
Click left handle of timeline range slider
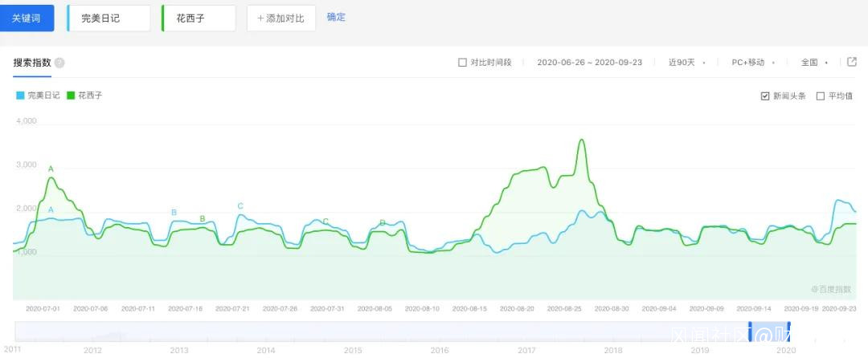[x=751, y=332]
